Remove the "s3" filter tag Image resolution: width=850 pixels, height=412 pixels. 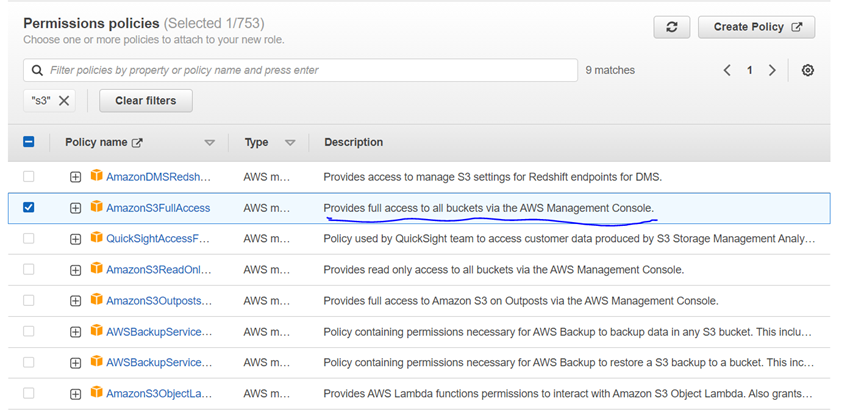click(64, 100)
